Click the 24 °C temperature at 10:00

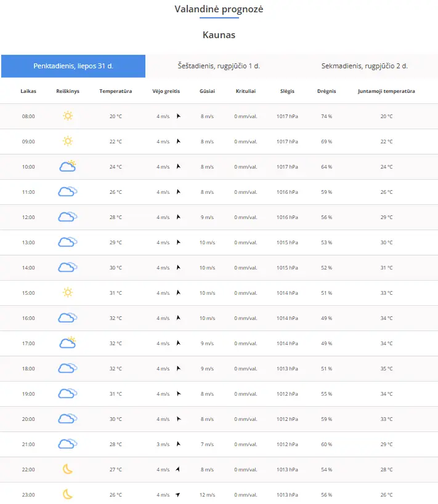tap(116, 167)
